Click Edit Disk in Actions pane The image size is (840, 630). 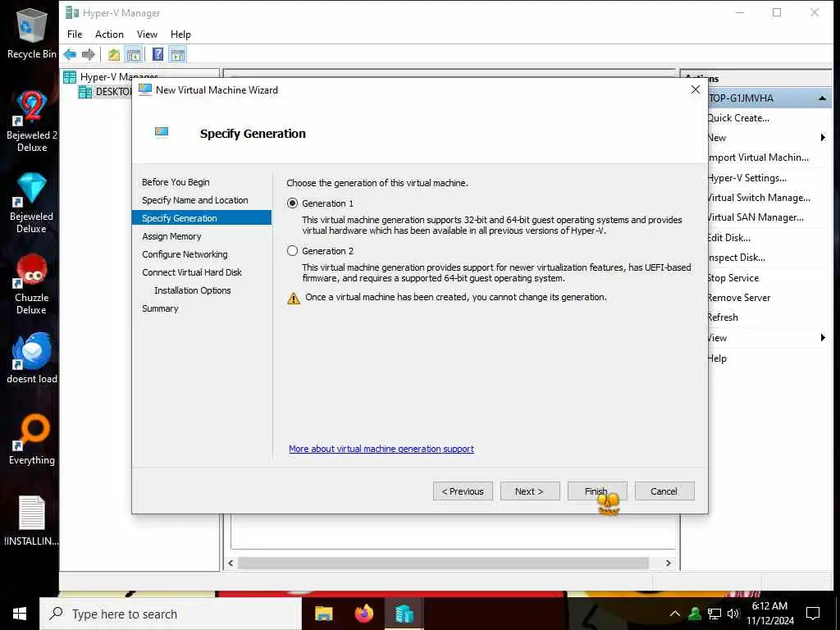pos(728,238)
